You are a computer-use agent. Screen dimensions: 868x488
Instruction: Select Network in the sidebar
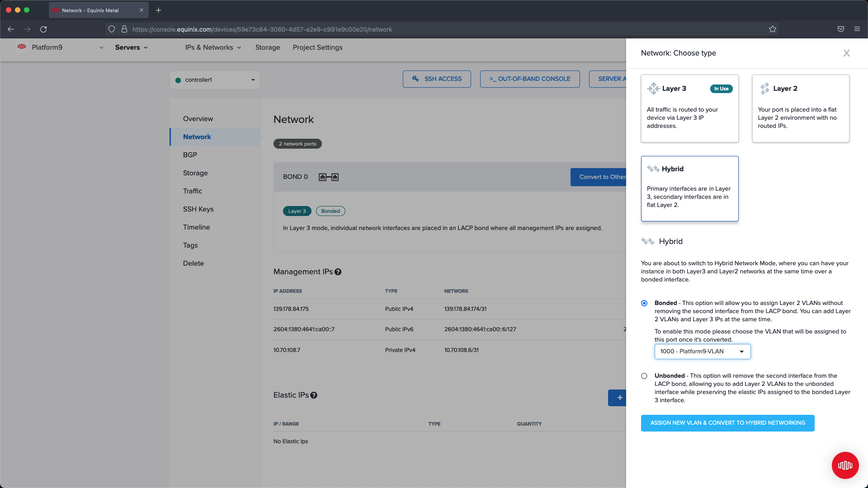pyautogui.click(x=215, y=137)
